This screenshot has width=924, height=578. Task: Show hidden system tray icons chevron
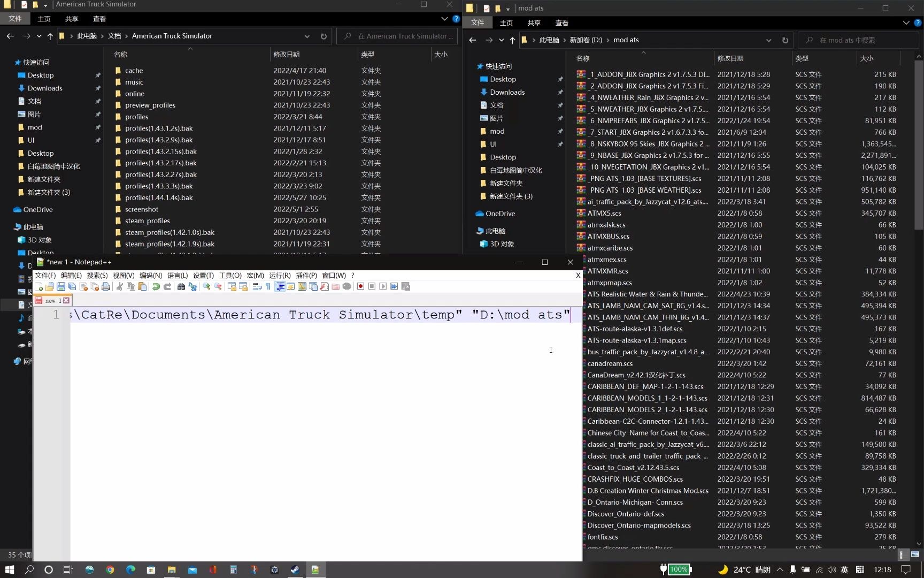tap(780, 569)
